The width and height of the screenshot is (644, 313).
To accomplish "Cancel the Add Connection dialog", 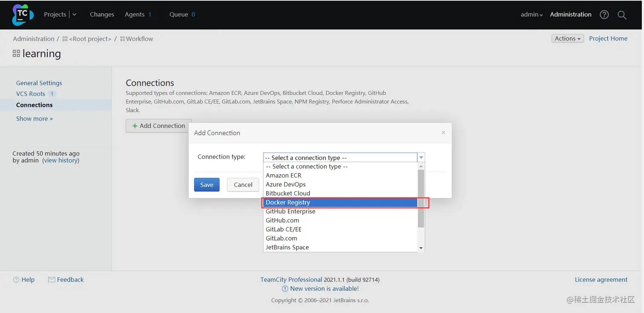I will point(243,184).
